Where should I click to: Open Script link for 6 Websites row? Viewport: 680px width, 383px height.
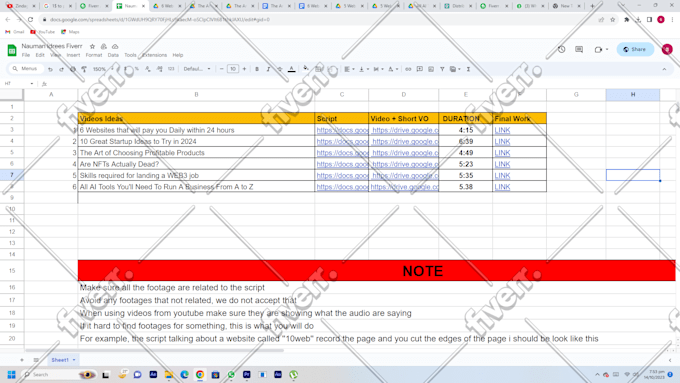pyautogui.click(x=342, y=130)
